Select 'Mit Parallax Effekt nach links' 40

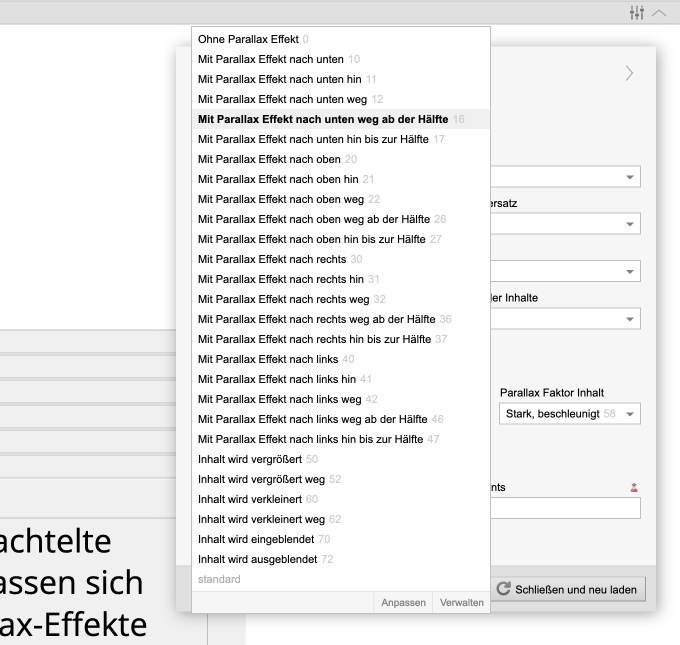[341, 359]
